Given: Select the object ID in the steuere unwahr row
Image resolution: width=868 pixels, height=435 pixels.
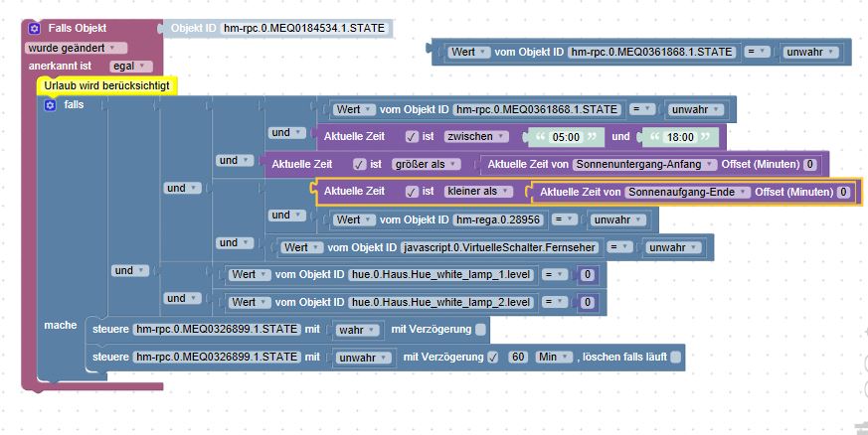Looking at the screenshot, I should pyautogui.click(x=217, y=358).
